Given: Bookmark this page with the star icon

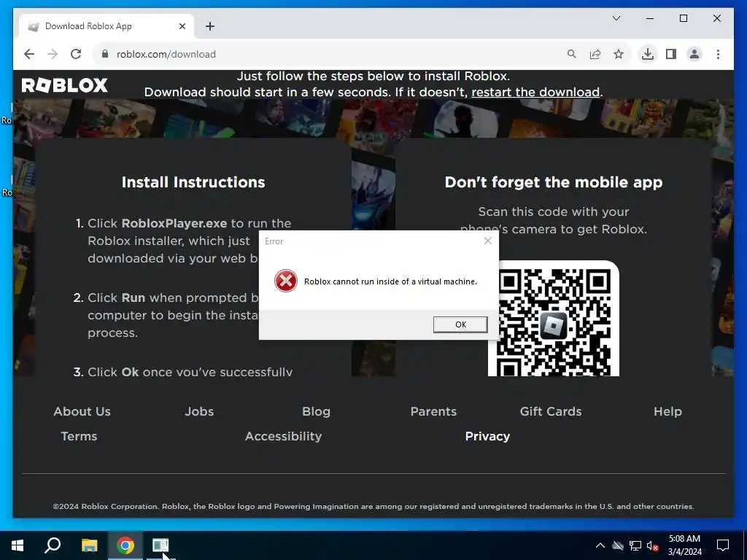Looking at the screenshot, I should [619, 54].
